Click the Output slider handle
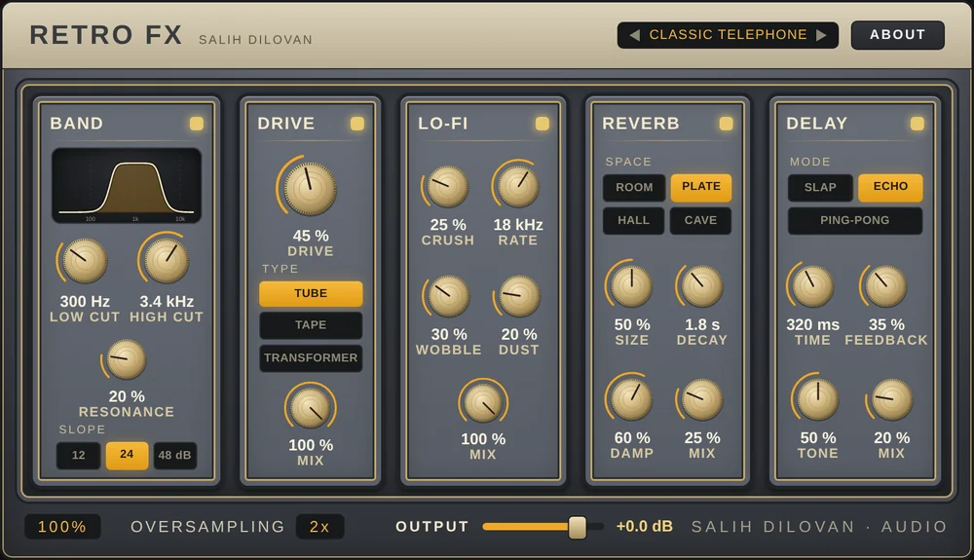The height and width of the screenshot is (560, 974). tap(577, 527)
